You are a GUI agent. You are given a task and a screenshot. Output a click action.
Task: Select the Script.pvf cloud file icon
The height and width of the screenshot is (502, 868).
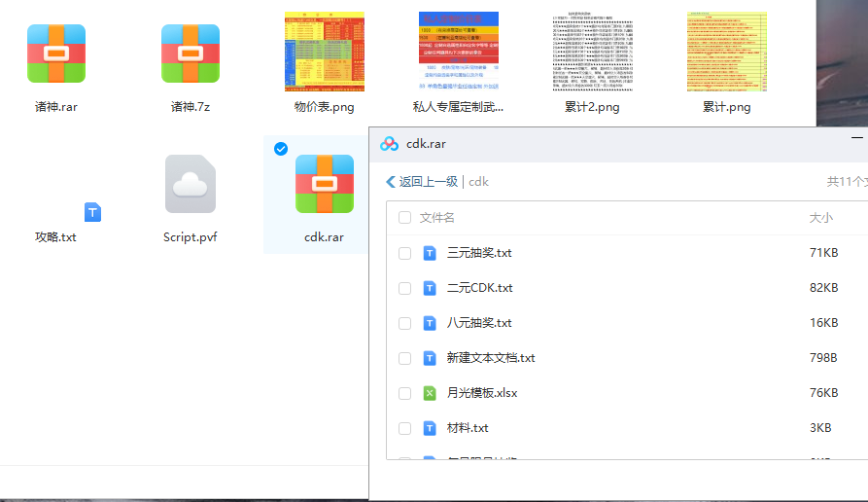click(191, 184)
